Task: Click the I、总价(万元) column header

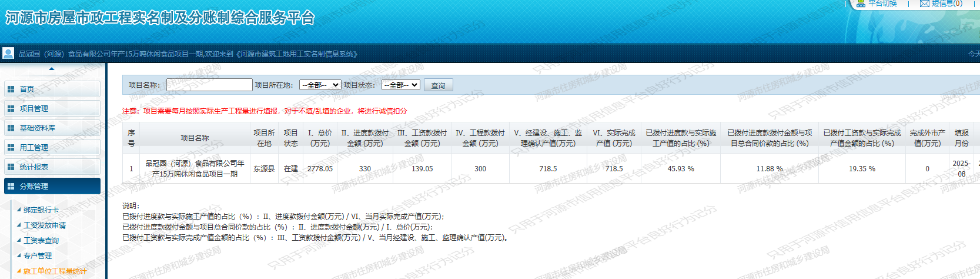Action: tap(320, 138)
